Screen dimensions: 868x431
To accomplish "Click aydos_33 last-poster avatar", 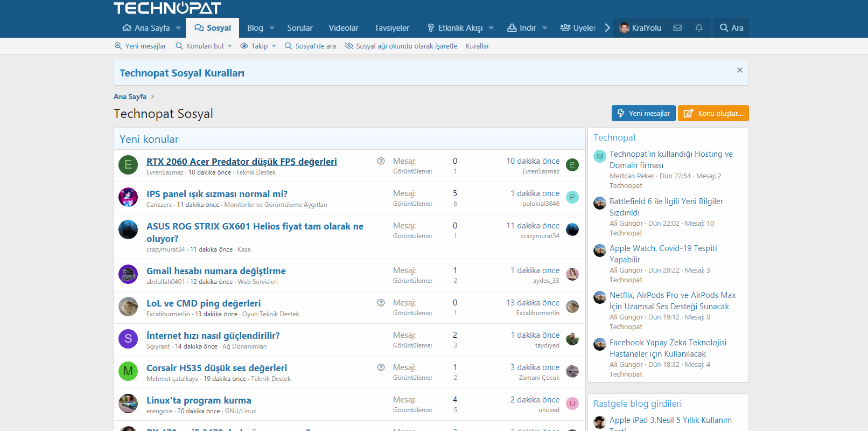I will coord(572,274).
